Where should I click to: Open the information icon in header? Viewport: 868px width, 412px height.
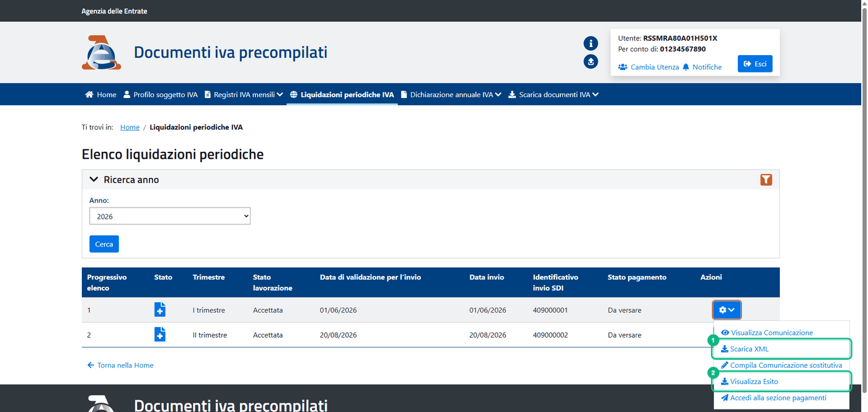(x=591, y=43)
